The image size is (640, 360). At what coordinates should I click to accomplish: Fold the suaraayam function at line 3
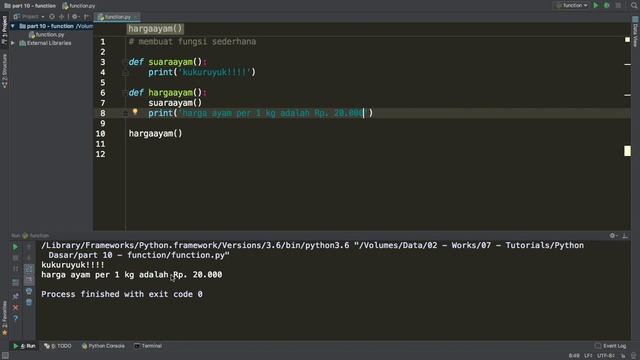pos(124,62)
